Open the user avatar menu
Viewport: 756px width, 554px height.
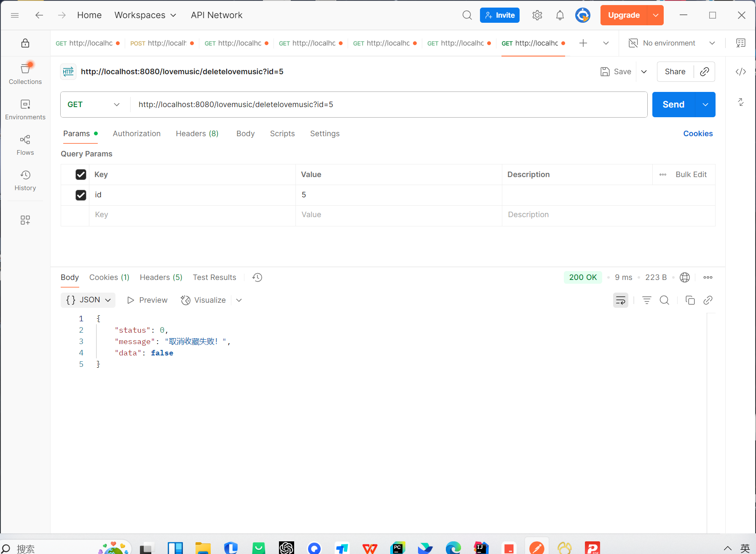[583, 15]
